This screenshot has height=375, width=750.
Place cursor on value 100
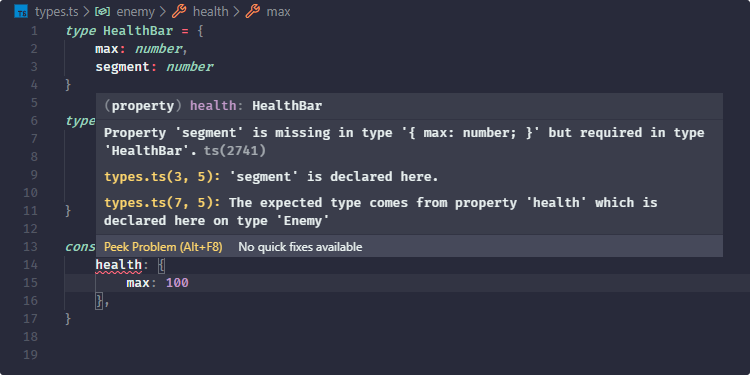(177, 283)
